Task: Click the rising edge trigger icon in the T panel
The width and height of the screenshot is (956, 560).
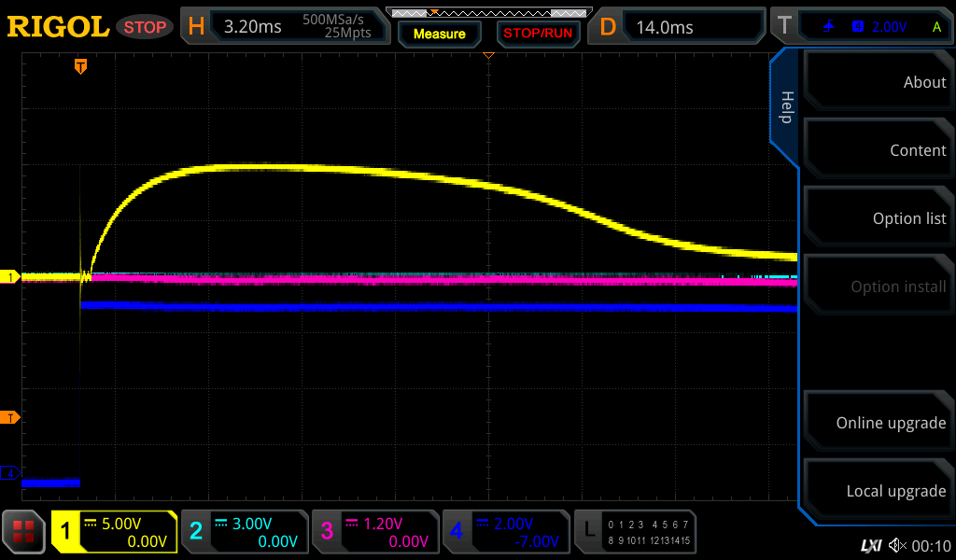Action: point(829,27)
